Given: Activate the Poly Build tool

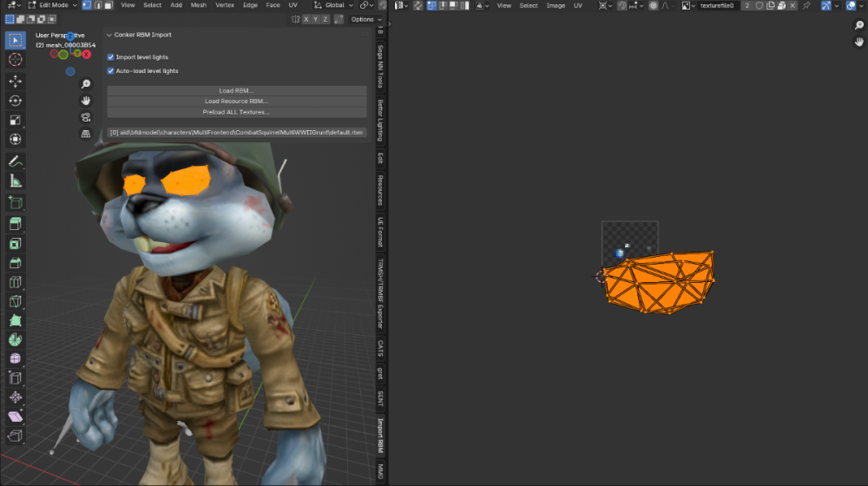Looking at the screenshot, I should click(x=15, y=320).
